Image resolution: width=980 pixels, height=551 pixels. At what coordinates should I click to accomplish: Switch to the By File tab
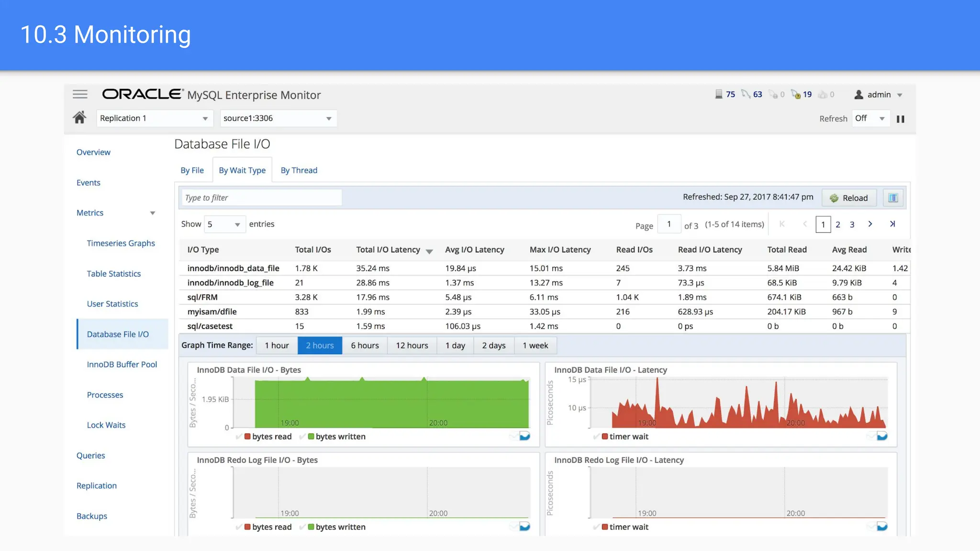pos(192,170)
